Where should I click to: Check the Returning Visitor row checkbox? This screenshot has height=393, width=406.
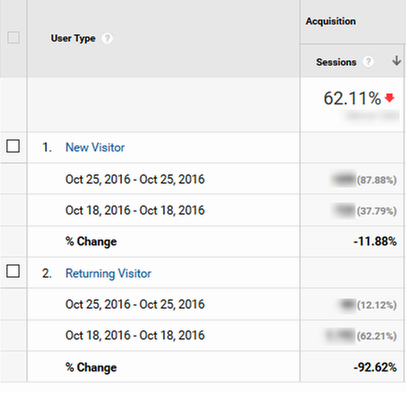click(x=13, y=271)
